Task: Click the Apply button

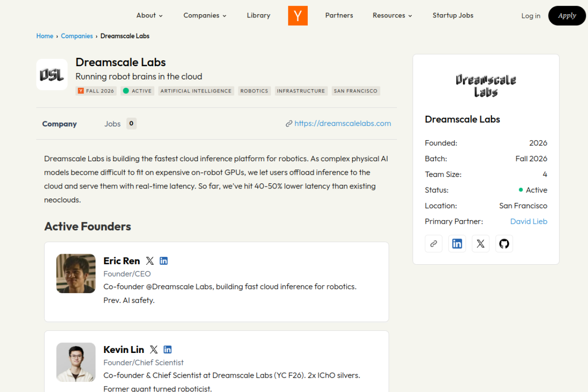Action: pos(567,16)
